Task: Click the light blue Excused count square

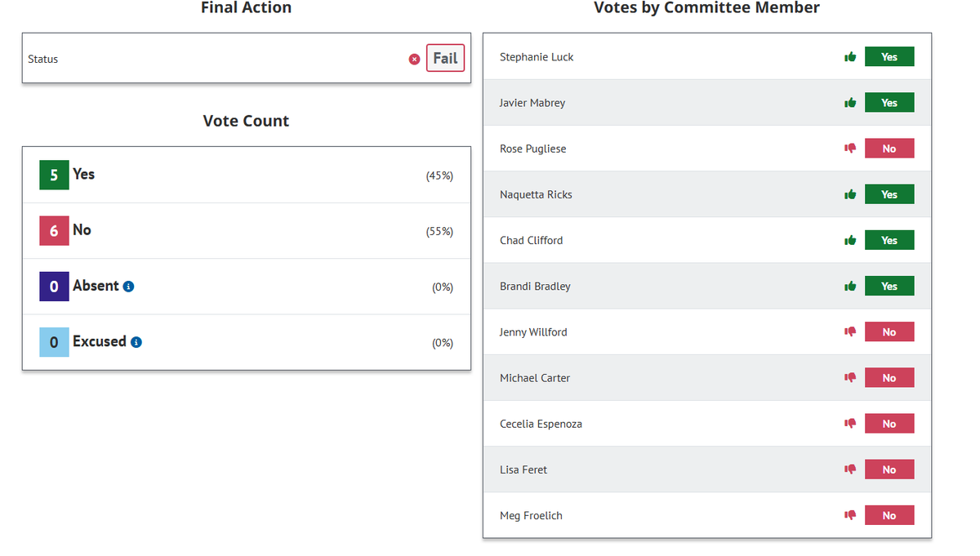Action: coord(54,342)
